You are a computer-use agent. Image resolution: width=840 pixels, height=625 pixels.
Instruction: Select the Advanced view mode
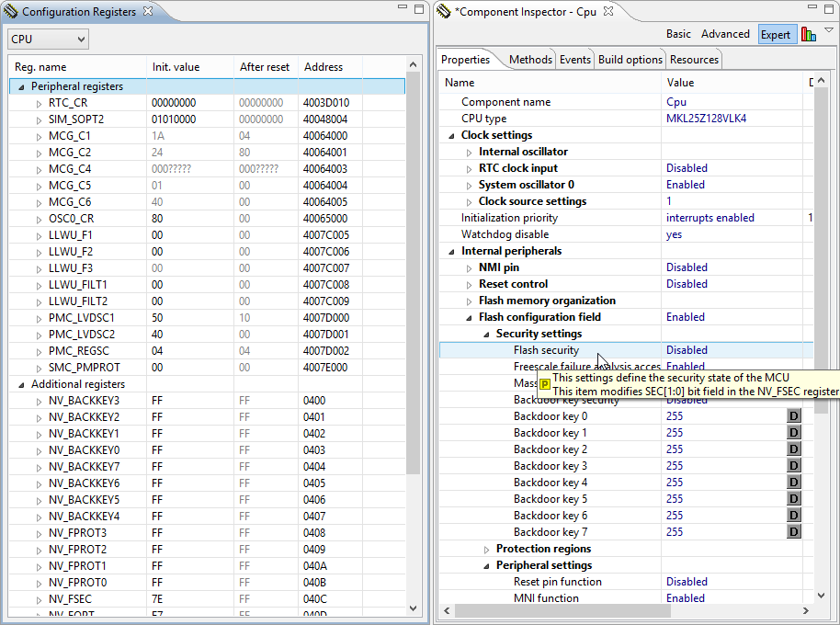click(725, 33)
